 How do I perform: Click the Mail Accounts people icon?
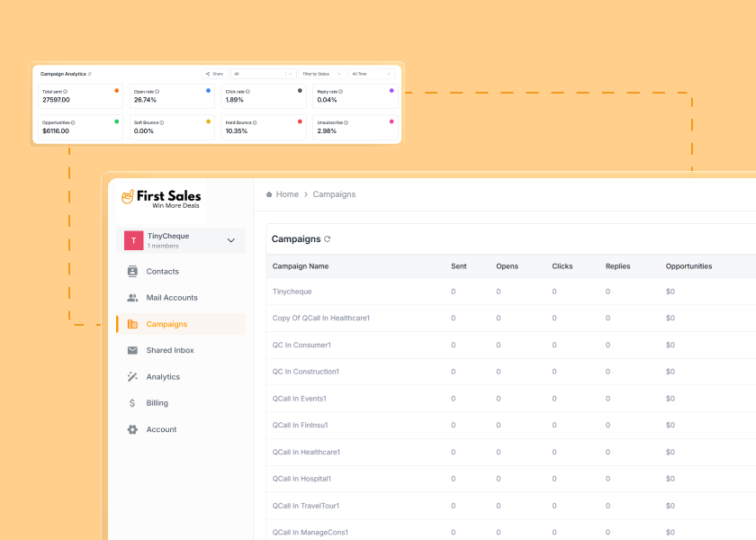132,298
